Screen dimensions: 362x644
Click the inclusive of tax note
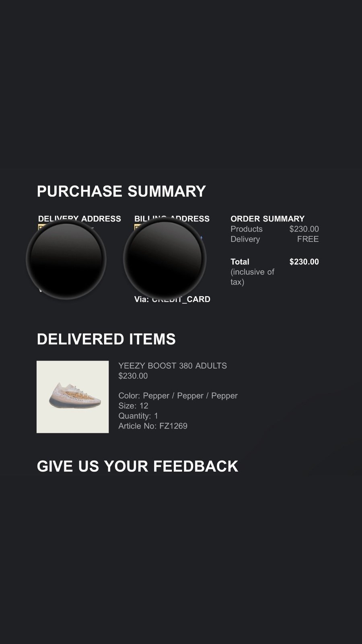pos(252,277)
